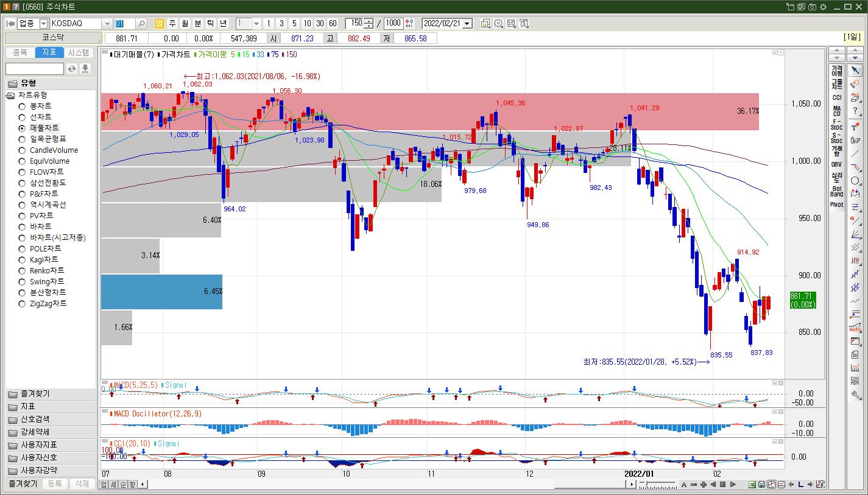Screen dimensions: 868x495
Task: Open the date 2022/02/21 dropdown
Action: coord(467,24)
